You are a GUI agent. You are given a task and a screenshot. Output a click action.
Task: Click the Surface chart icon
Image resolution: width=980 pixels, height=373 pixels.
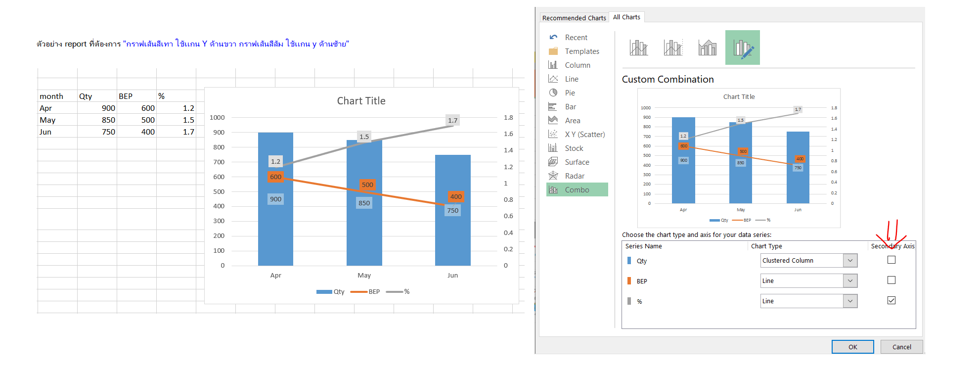coord(553,162)
